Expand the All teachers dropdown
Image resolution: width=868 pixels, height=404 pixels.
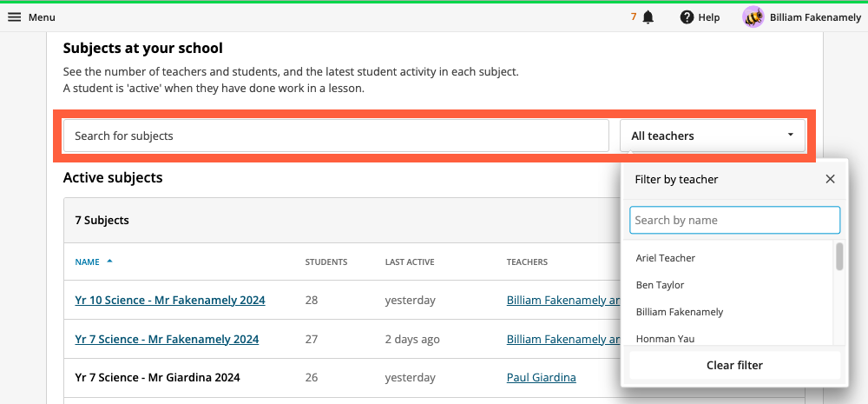click(713, 136)
